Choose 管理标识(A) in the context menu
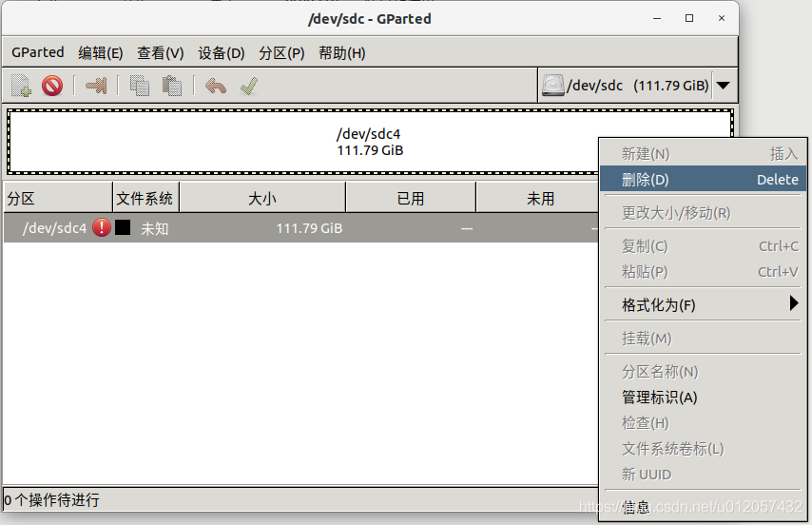The height and width of the screenshot is (525, 812). click(x=704, y=398)
